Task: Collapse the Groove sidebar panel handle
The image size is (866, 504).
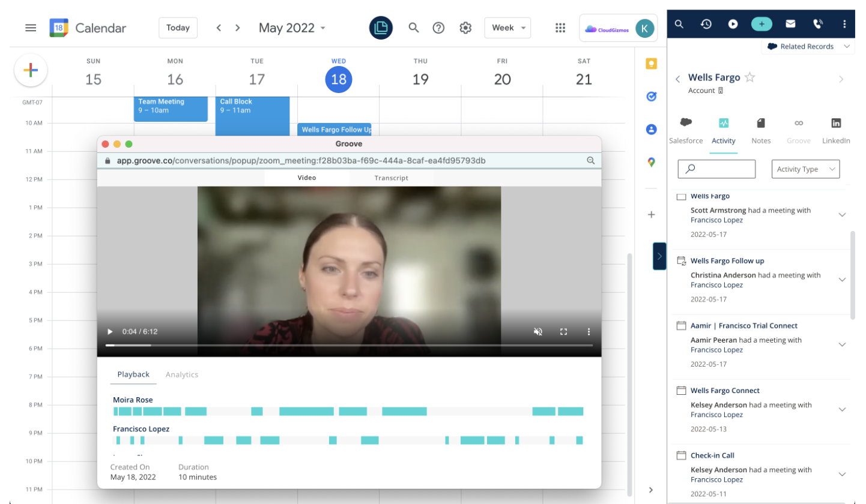Action: [x=659, y=256]
